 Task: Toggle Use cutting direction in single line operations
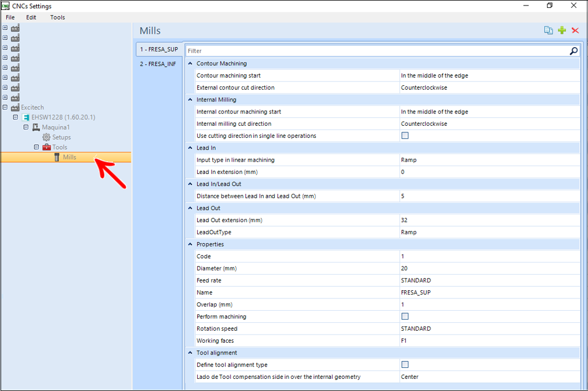(405, 136)
